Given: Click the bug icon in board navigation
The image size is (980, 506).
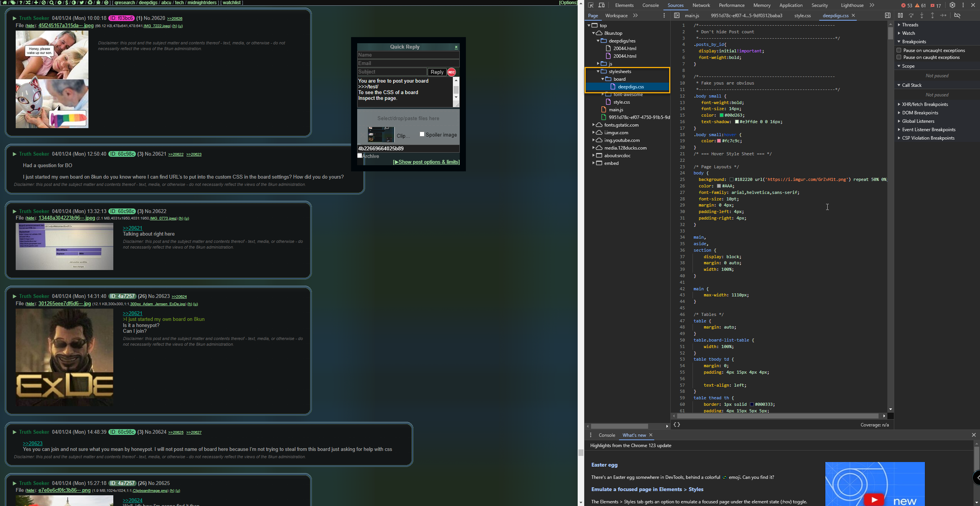Looking at the screenshot, I should pos(98,2).
